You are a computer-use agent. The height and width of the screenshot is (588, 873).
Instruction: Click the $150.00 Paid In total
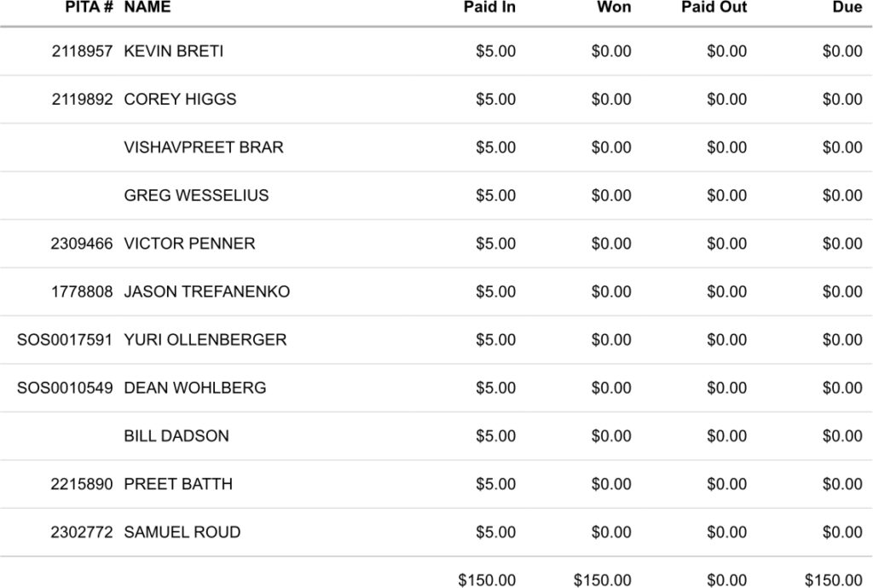(487, 580)
